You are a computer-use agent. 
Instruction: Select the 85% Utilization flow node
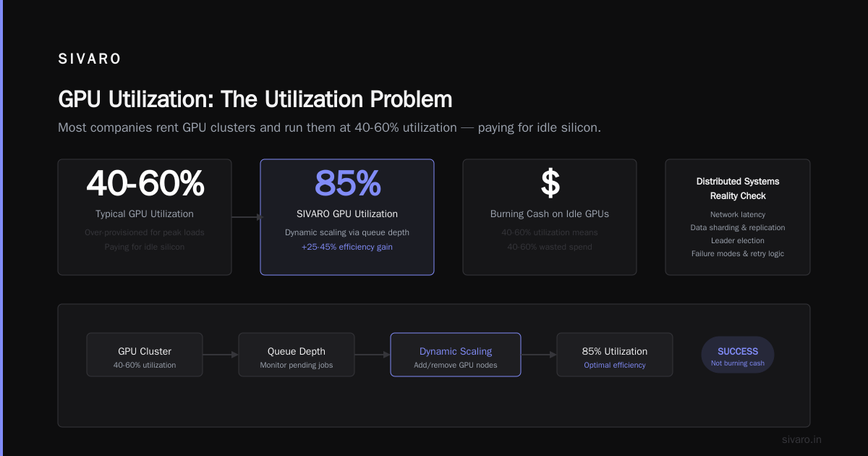pos(615,355)
